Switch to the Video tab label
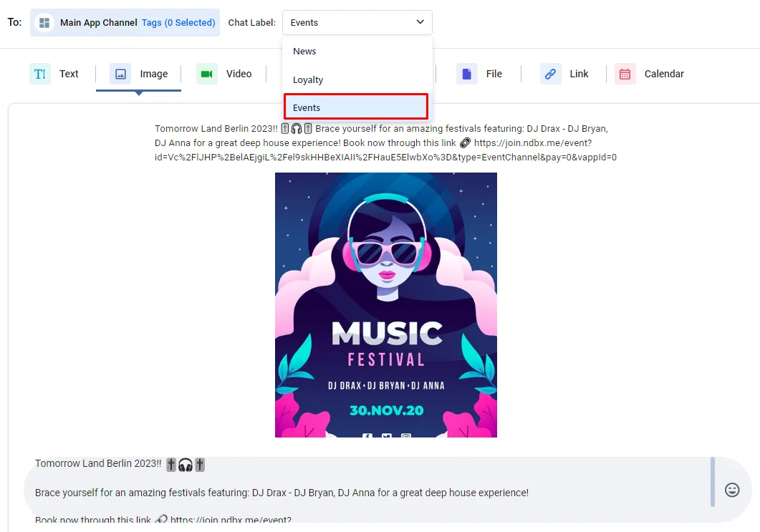The width and height of the screenshot is (760, 532). coord(239,74)
